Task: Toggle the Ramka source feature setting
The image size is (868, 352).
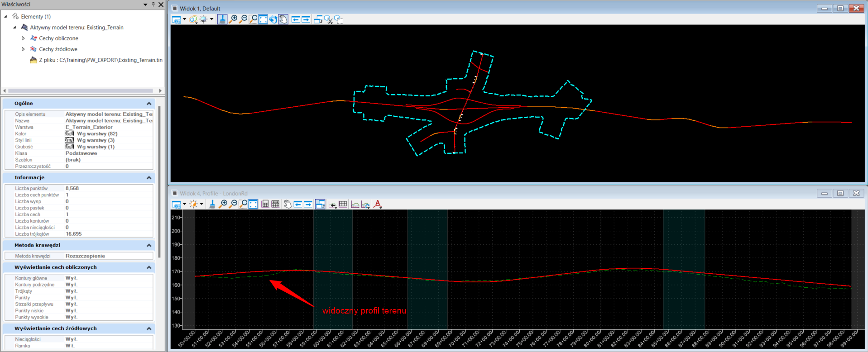Action: click(70, 346)
